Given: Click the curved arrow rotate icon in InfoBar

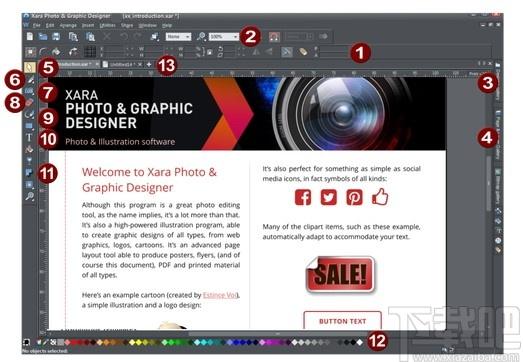Looking at the screenshot, I should (73, 52).
